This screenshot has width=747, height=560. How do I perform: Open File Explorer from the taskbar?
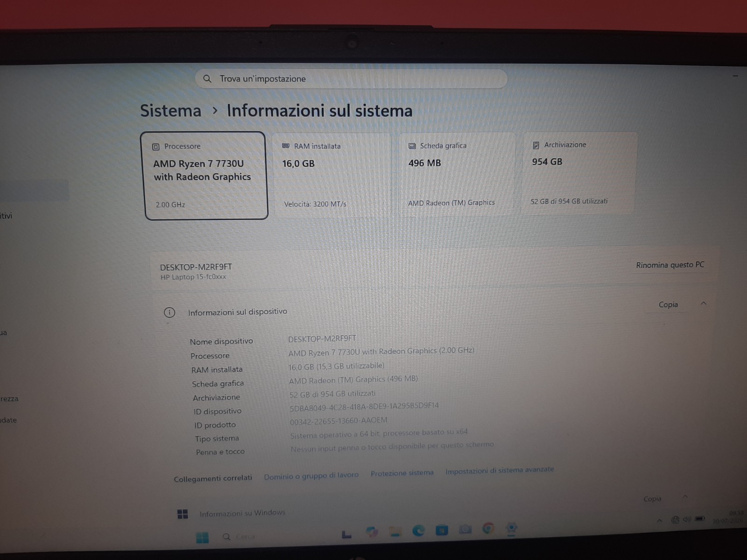[395, 531]
